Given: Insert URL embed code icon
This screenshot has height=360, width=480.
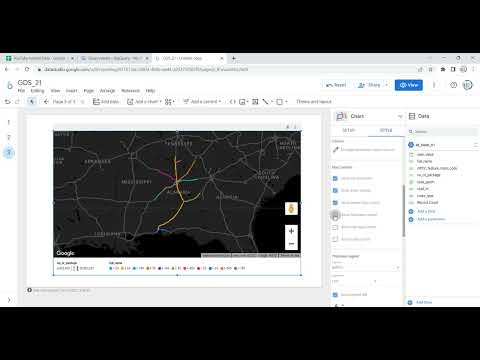Looking at the screenshot, I should 233,102.
